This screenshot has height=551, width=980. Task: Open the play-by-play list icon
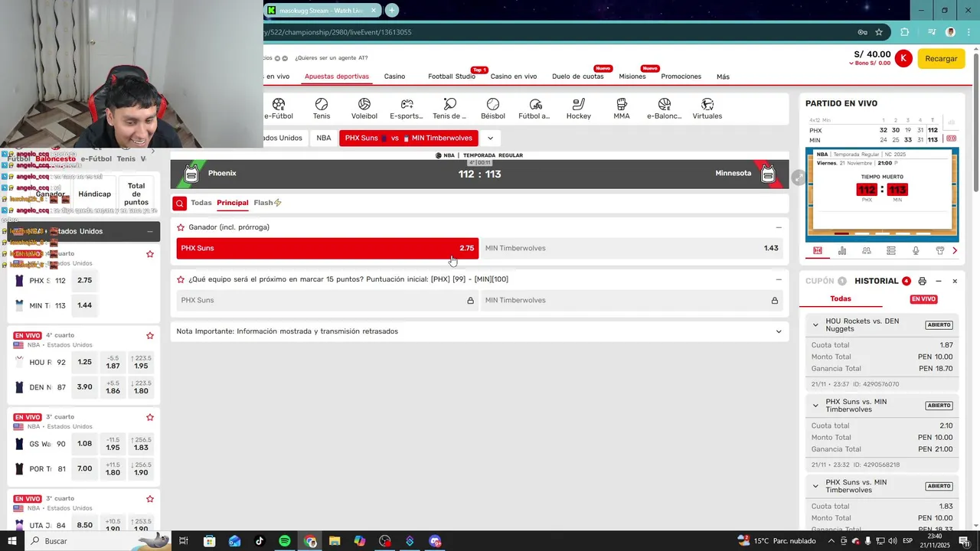(x=891, y=250)
